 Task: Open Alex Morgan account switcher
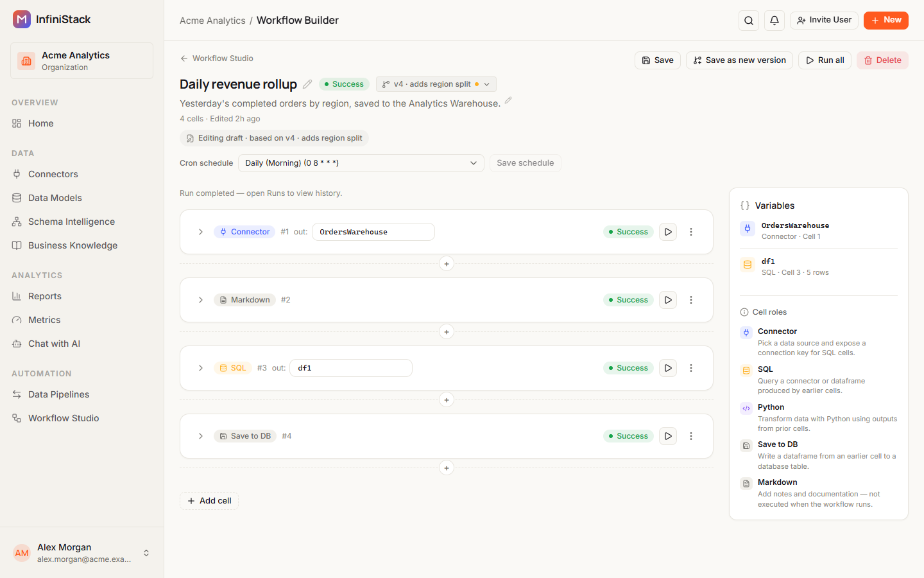[82, 553]
